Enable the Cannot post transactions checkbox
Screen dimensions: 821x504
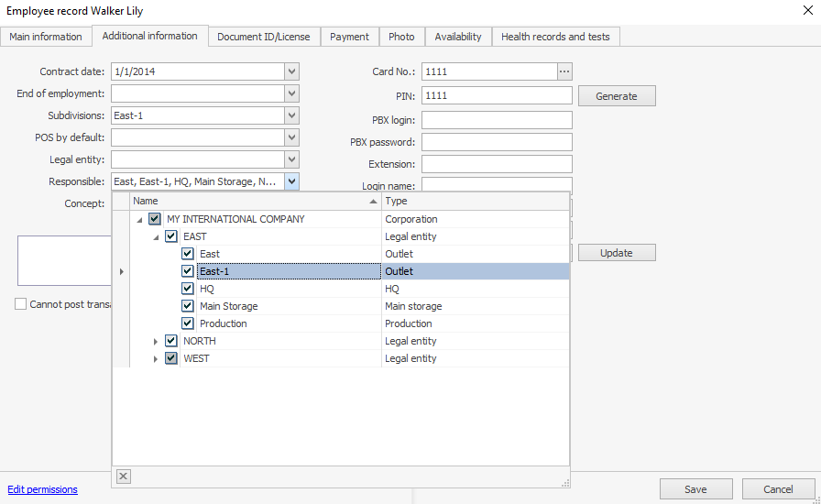21,304
